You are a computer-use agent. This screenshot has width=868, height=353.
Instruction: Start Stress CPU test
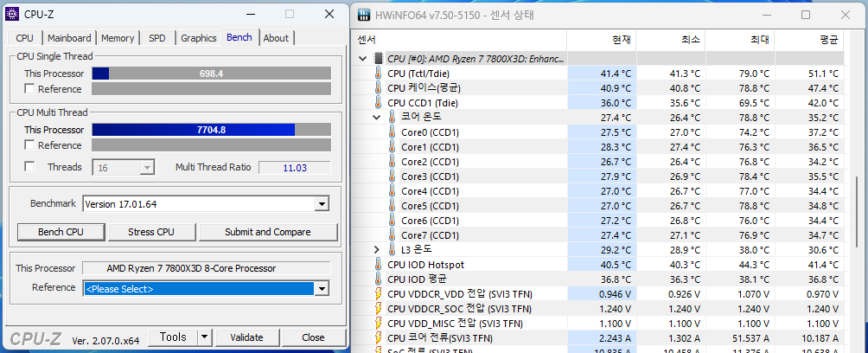click(151, 232)
